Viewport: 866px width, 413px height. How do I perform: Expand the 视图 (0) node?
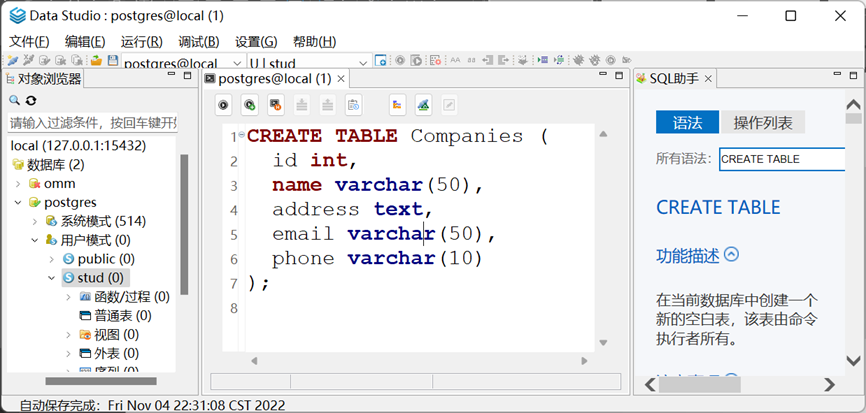pyautogui.click(x=68, y=335)
